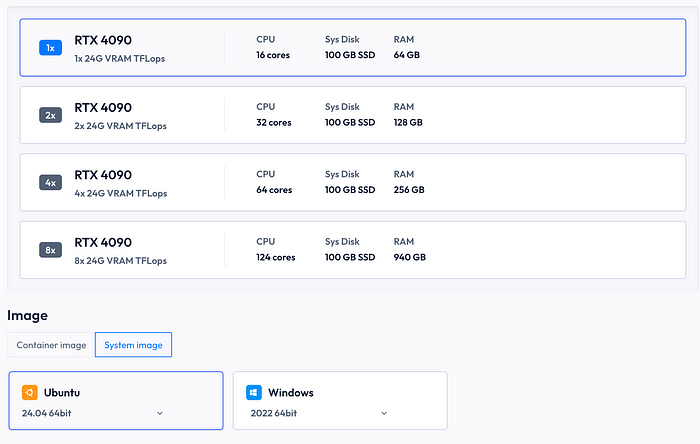Click the 2x GPU count badge

pyautogui.click(x=50, y=115)
